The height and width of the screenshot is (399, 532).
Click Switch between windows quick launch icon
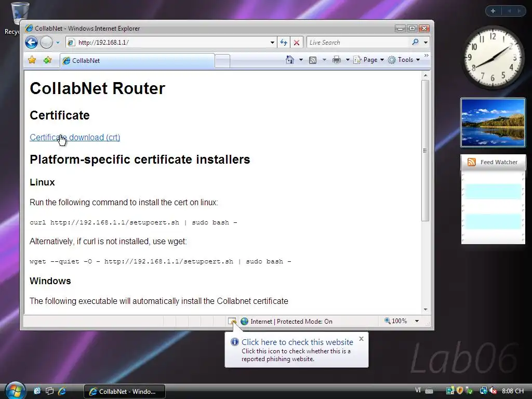(49, 391)
